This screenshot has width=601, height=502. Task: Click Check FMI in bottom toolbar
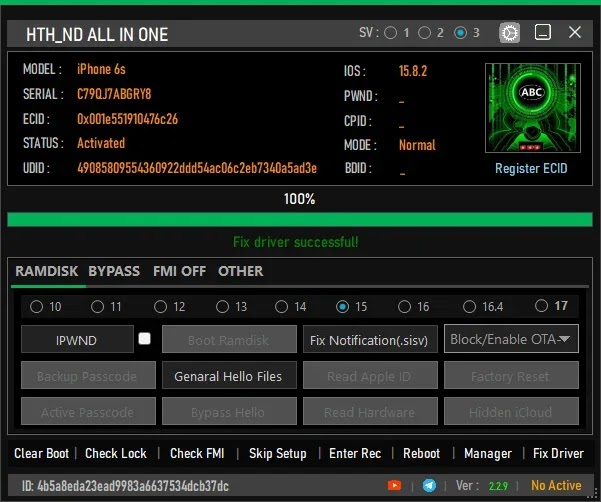click(x=197, y=453)
